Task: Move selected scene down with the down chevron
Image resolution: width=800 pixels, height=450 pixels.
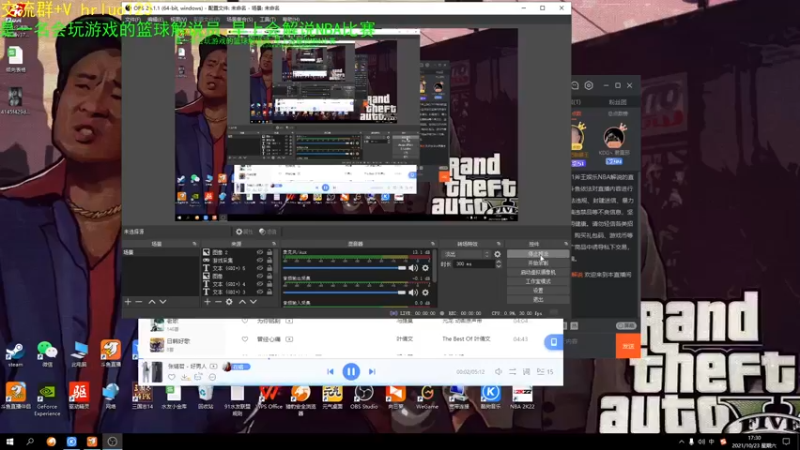Action: (x=163, y=302)
